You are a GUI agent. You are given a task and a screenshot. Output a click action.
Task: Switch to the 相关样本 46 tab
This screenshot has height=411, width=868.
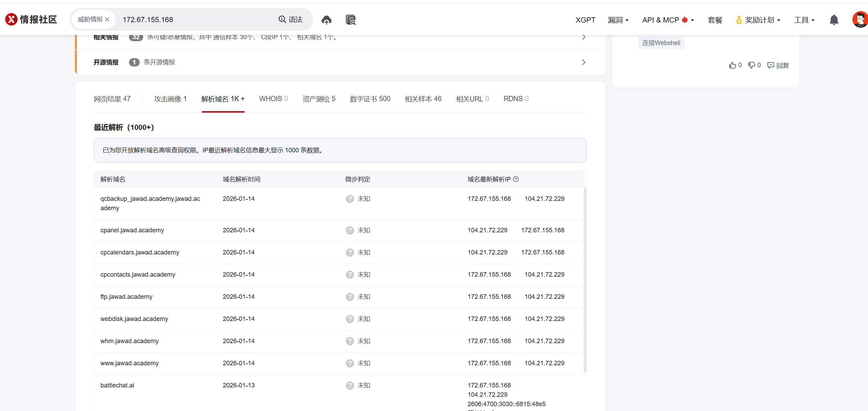tap(423, 99)
